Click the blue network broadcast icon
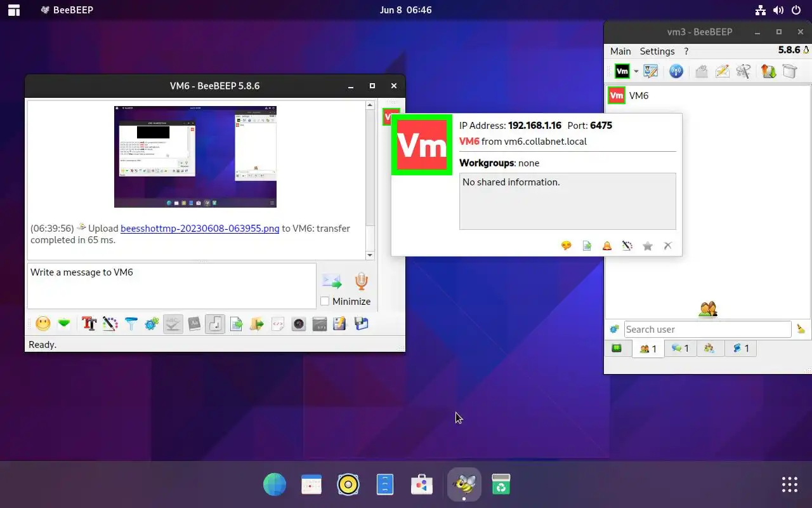Image resolution: width=812 pixels, height=508 pixels. [x=676, y=71]
